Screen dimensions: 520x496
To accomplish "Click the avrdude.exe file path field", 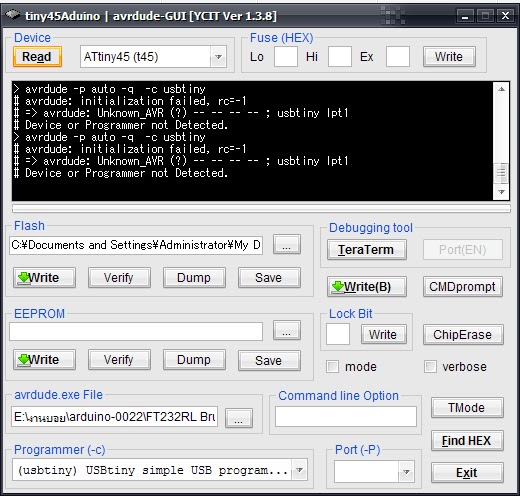I will pyautogui.click(x=114, y=417).
